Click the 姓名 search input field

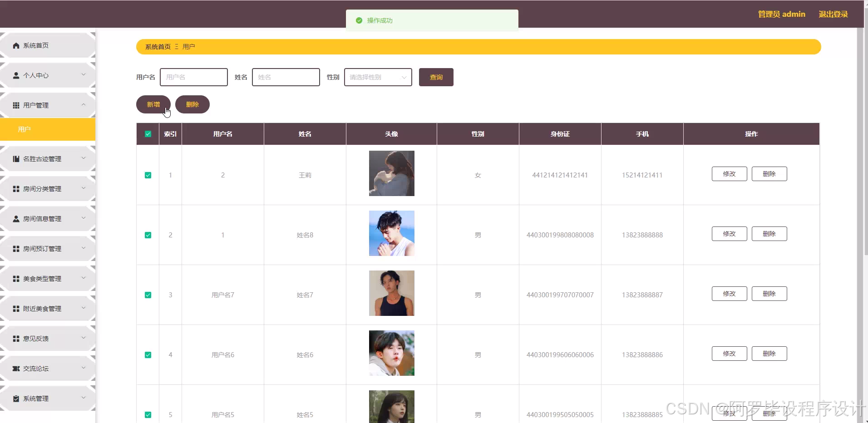pos(286,77)
